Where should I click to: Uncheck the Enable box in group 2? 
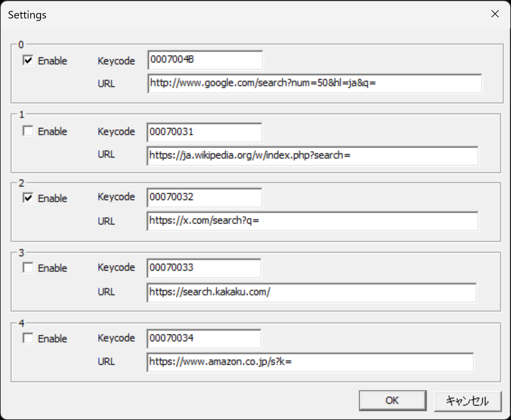click(28, 198)
